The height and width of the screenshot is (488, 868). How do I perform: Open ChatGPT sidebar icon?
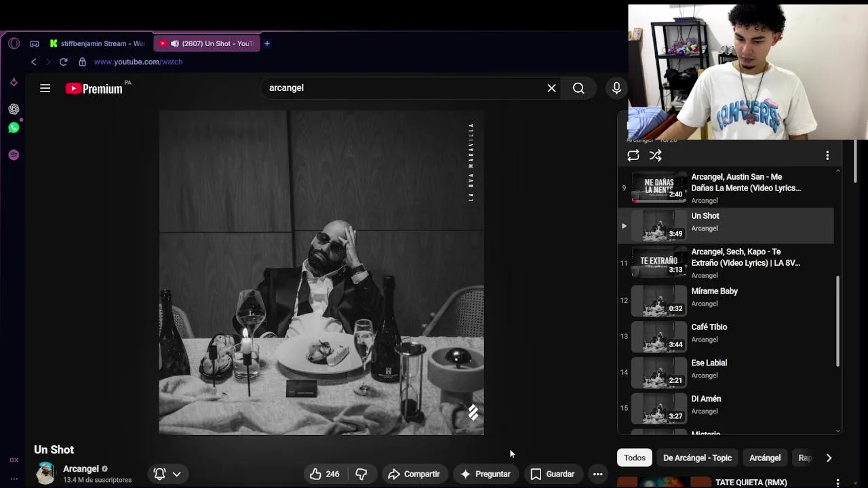(14, 109)
